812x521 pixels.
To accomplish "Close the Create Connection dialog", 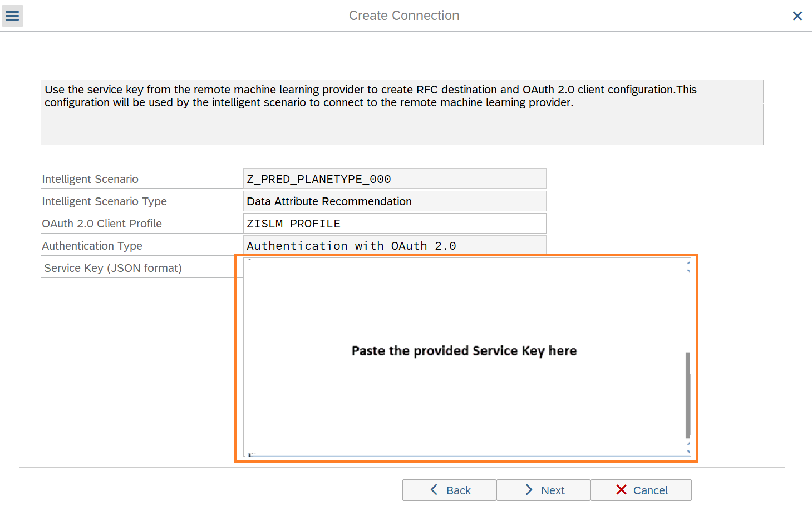I will pos(797,16).
